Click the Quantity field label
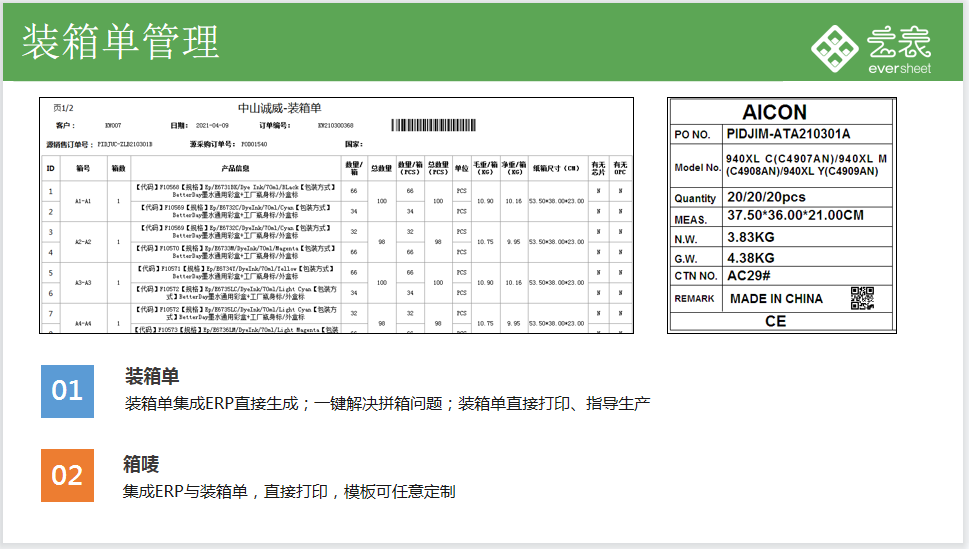Viewport: 969px width, 549px height. coord(695,198)
